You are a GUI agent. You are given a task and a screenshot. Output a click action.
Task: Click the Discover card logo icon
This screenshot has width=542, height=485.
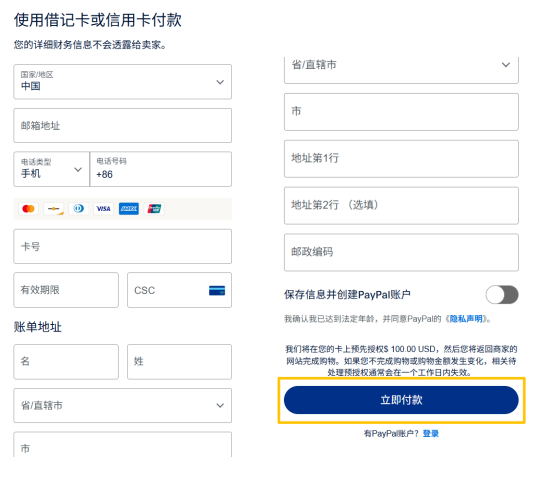coord(54,209)
